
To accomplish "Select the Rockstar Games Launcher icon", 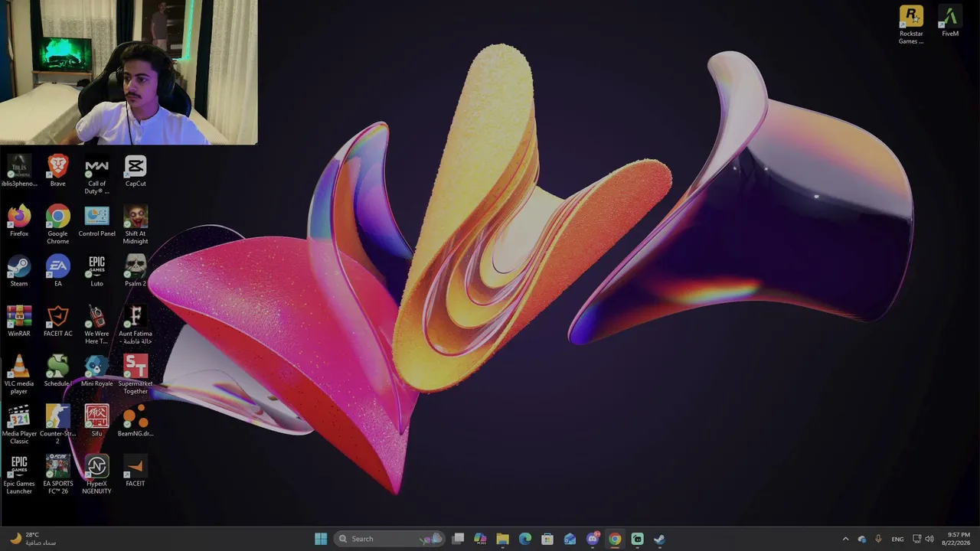I will point(911,25).
